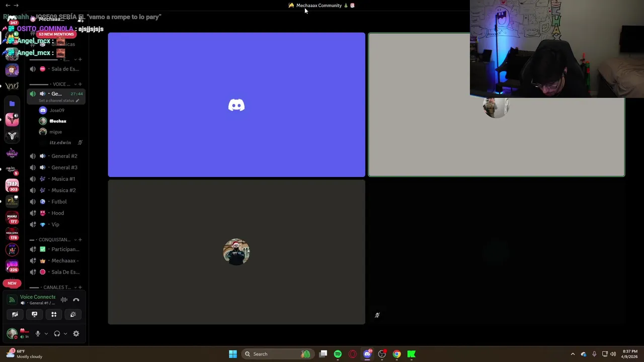This screenshot has height=362, width=644.
Task: Jump to 53 NEW MENTIONS
Action: click(56, 34)
